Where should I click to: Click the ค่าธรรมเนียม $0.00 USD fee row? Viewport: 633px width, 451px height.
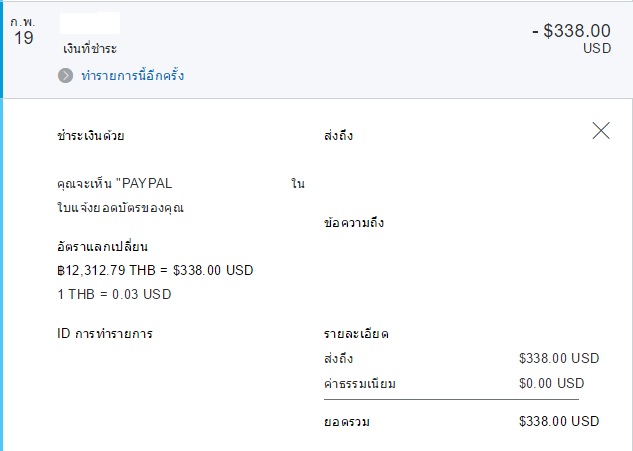tap(457, 383)
